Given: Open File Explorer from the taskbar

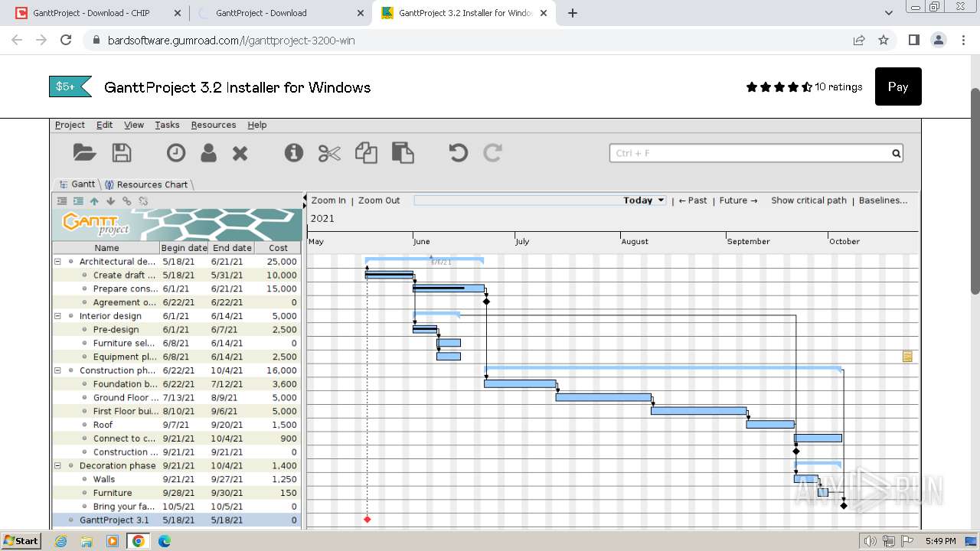Looking at the screenshot, I should (87, 541).
